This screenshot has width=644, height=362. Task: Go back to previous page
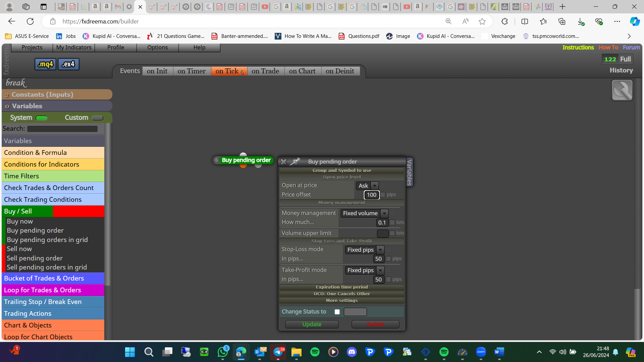12,21
